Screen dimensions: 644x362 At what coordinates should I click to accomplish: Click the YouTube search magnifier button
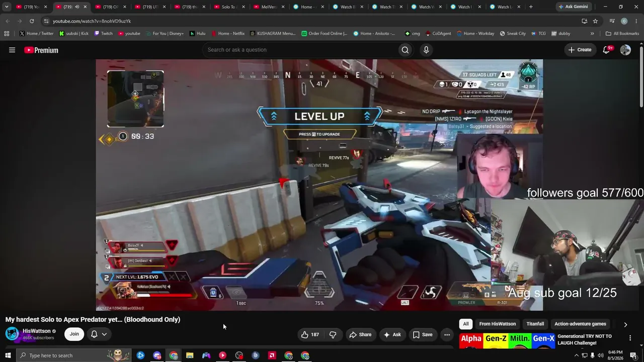coord(405,50)
